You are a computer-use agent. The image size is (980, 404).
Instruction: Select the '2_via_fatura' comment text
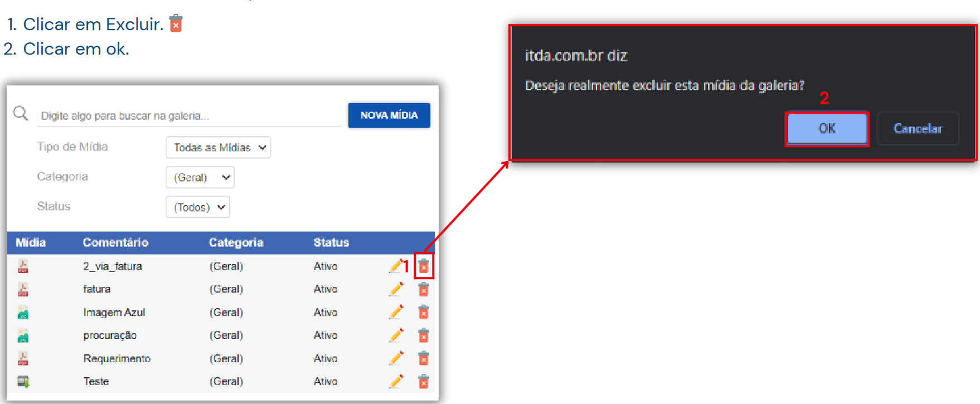113,266
